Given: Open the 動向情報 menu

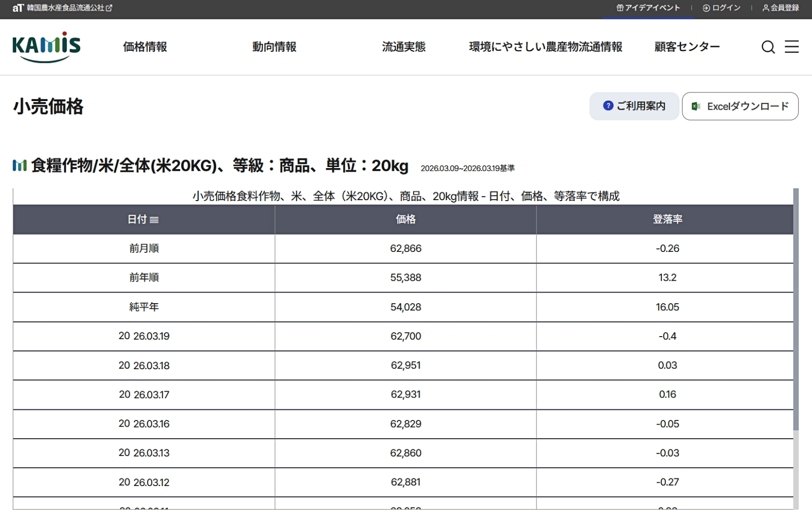Looking at the screenshot, I should 274,47.
